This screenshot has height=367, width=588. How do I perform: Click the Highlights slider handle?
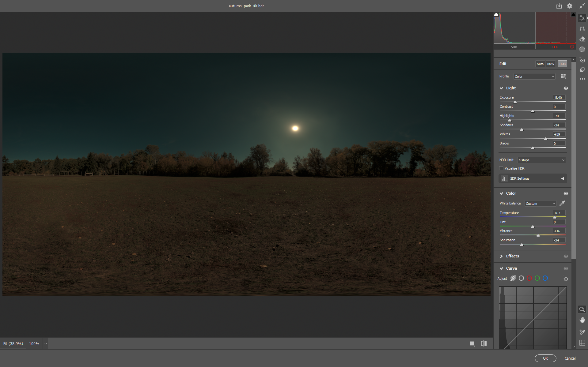point(510,120)
